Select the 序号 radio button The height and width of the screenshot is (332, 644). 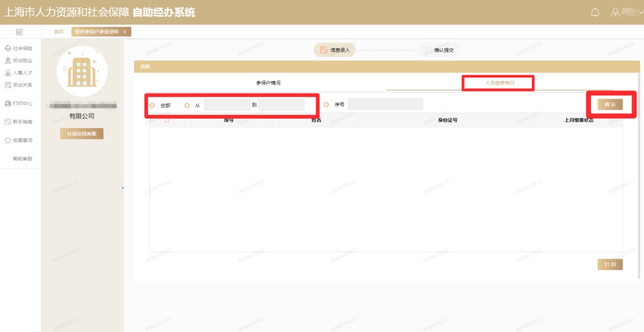pos(326,104)
